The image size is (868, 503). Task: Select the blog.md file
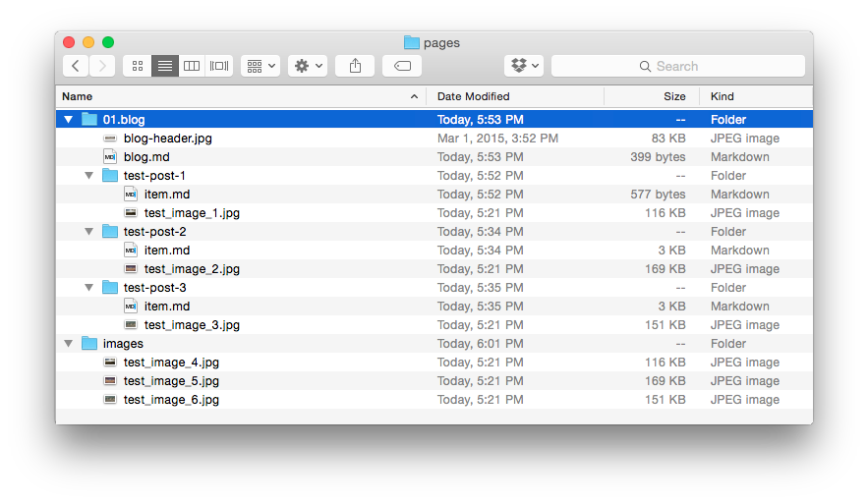coord(145,157)
